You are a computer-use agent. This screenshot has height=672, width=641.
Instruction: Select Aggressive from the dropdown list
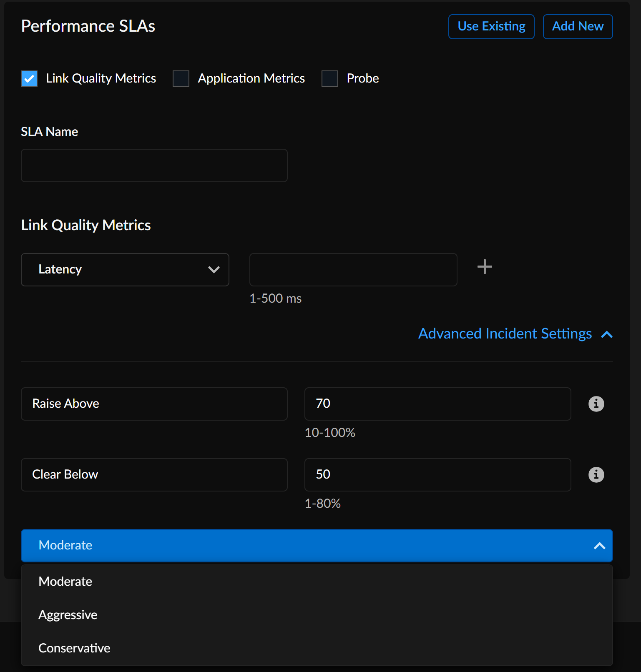68,615
